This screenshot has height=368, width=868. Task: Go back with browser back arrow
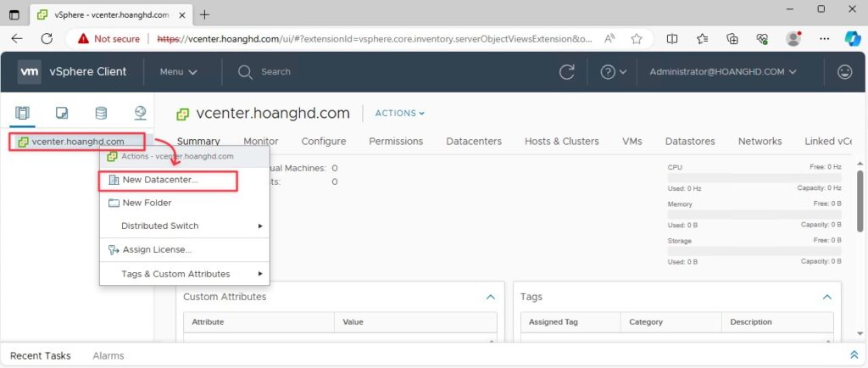coord(17,39)
